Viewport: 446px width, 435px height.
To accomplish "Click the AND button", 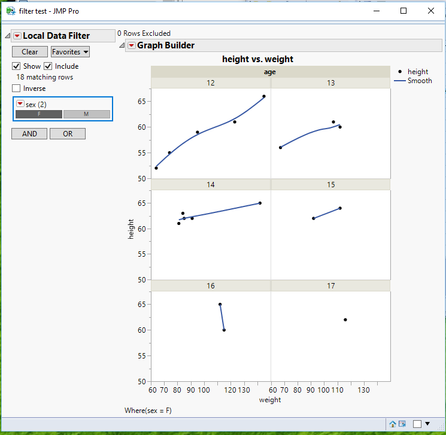I will [29, 134].
